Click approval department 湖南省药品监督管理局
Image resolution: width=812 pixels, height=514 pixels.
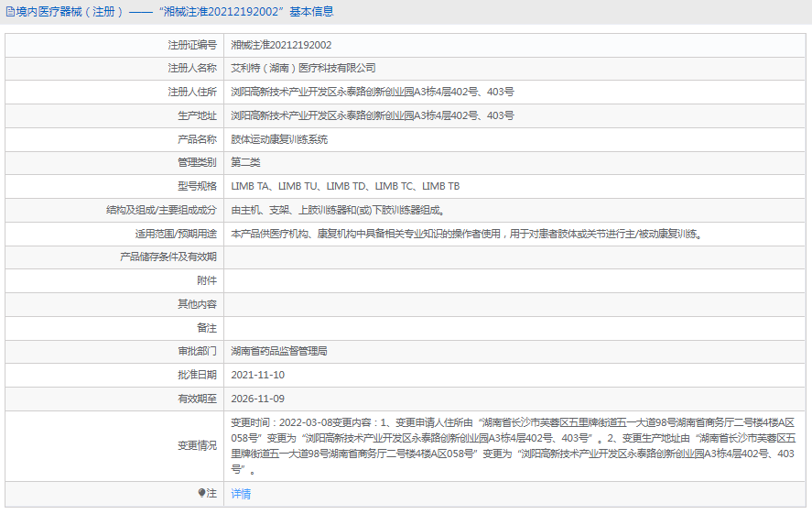[x=279, y=351]
